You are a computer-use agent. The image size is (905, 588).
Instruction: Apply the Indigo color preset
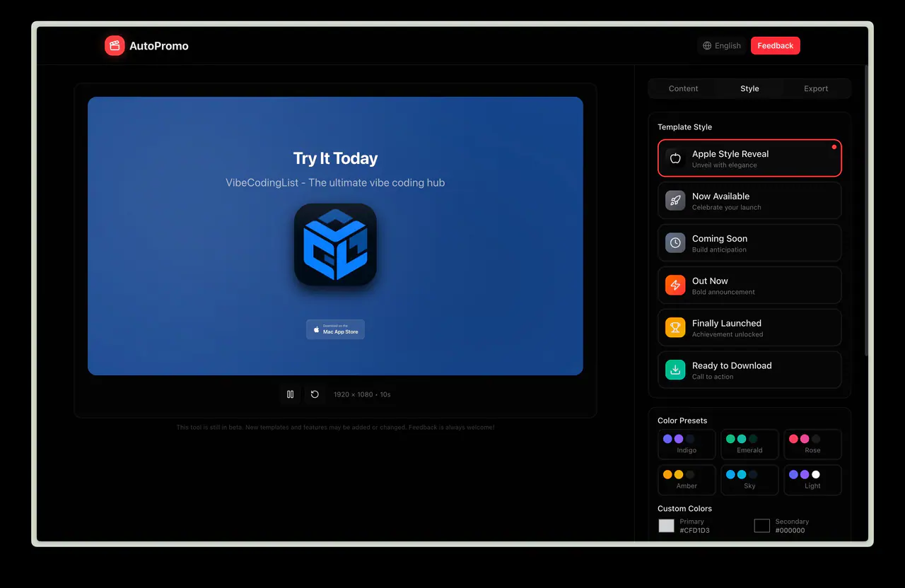687,445
